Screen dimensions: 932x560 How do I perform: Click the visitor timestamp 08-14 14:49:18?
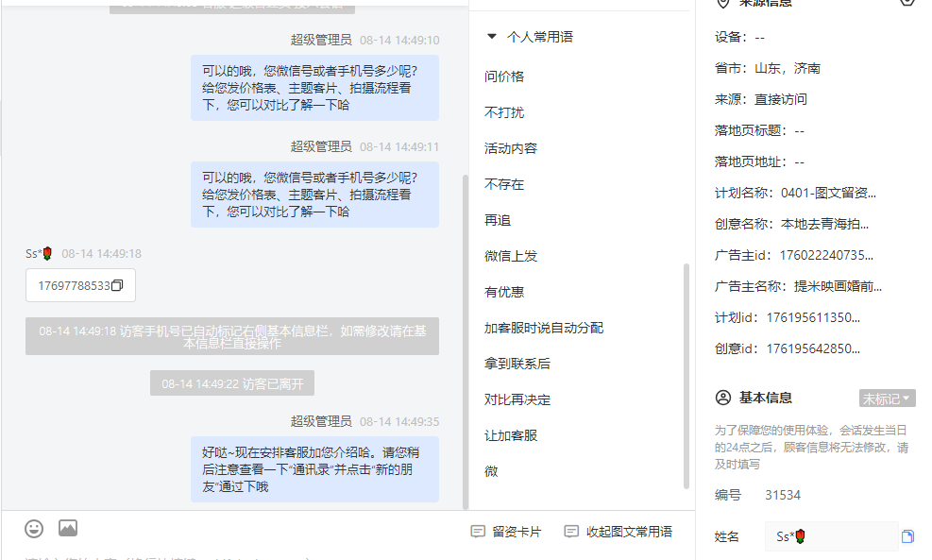102,254
